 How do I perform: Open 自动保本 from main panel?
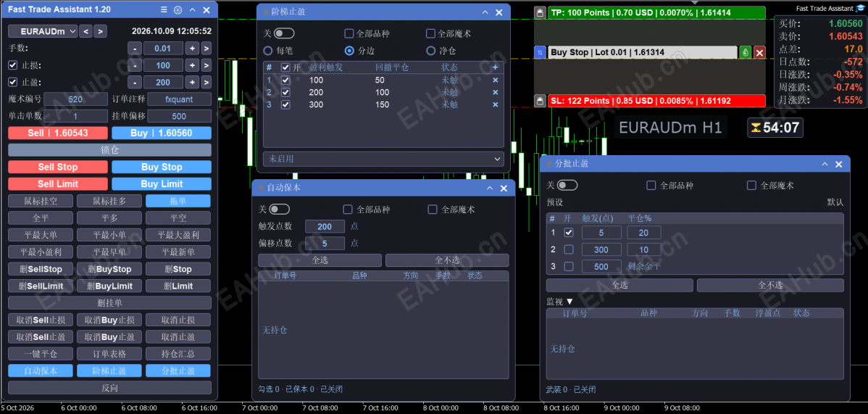pos(41,370)
